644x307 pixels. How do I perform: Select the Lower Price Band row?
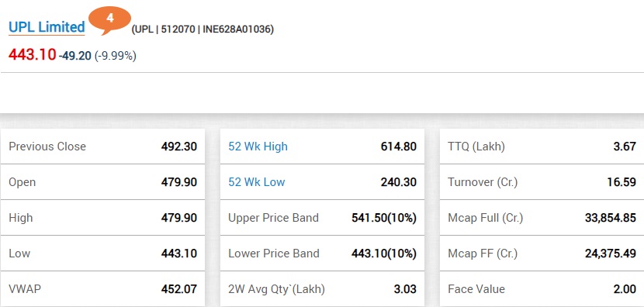tap(323, 254)
